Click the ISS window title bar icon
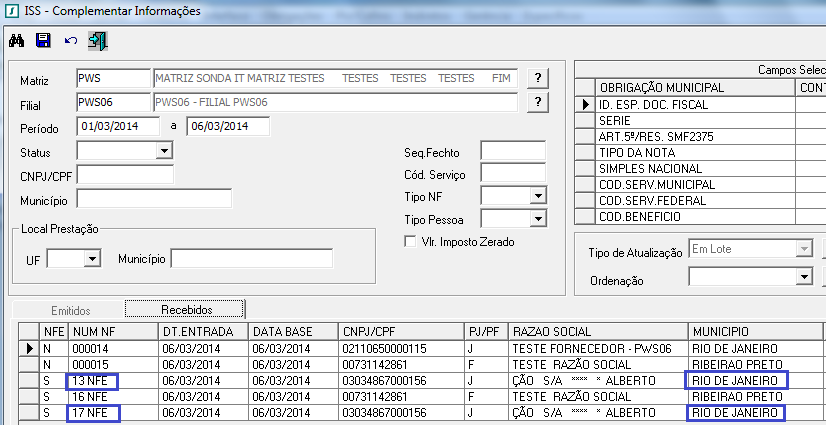This screenshot has height=425, width=826. tap(11, 11)
